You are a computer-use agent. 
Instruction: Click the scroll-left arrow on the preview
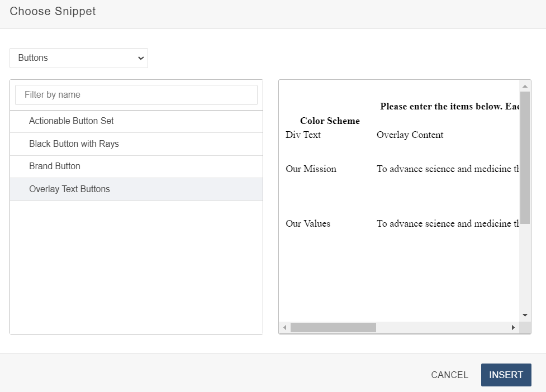284,328
